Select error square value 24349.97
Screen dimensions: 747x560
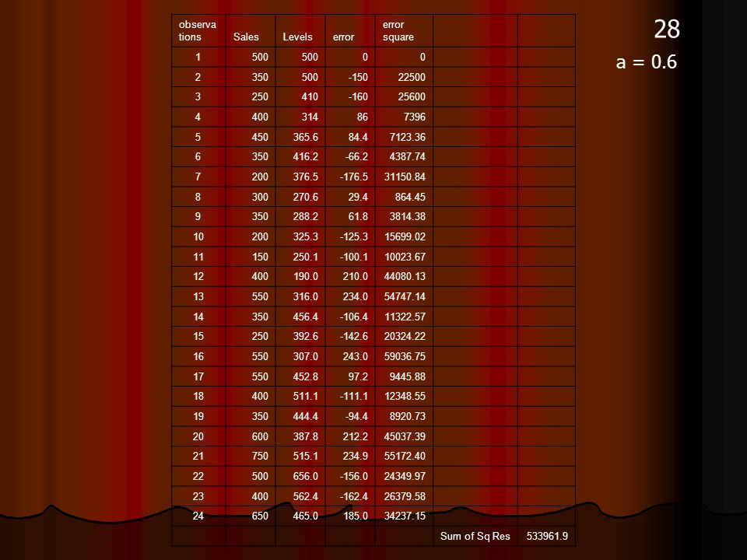pyautogui.click(x=405, y=476)
